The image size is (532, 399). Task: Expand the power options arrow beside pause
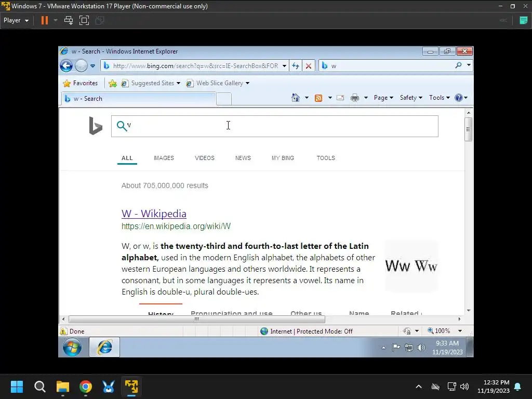click(x=56, y=20)
